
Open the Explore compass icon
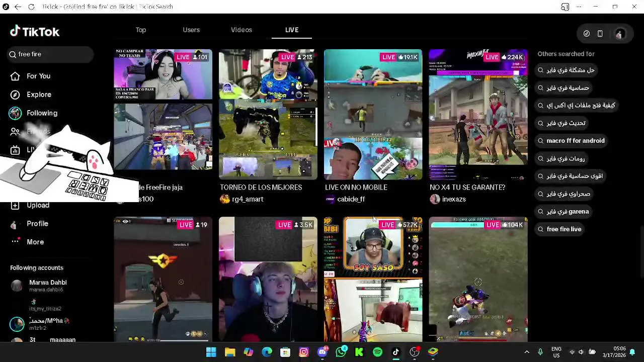tap(15, 95)
